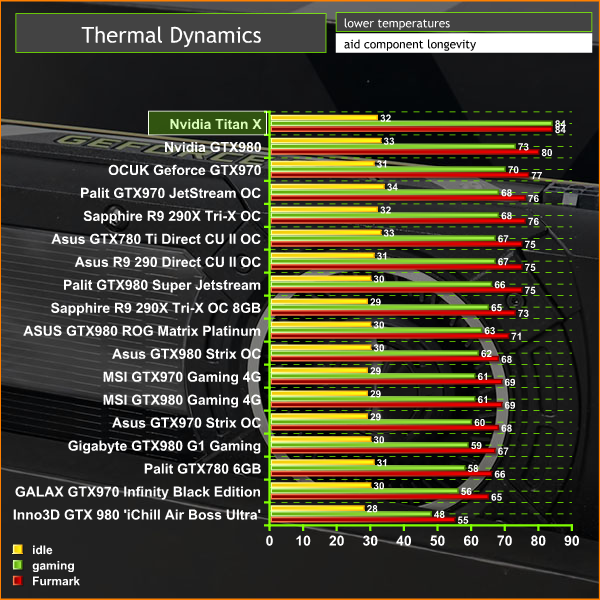Click the x-axis tick label 30
Screen dimensions: 600x600
370,541
